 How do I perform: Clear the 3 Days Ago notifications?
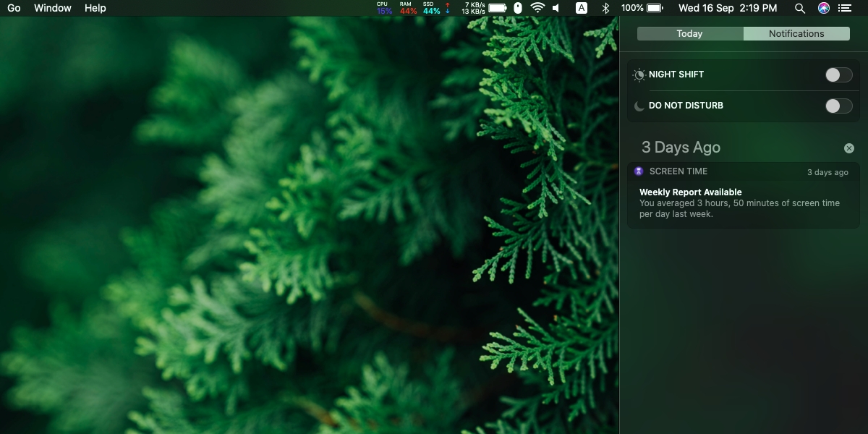coord(849,148)
